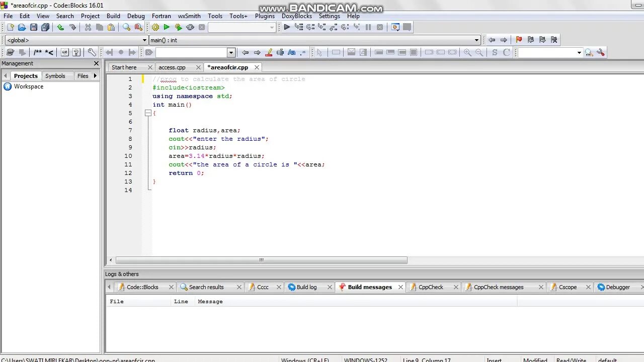Toggle bookmark with the red flag icon
Image resolution: width=644 pixels, height=362 pixels.
[519, 40]
